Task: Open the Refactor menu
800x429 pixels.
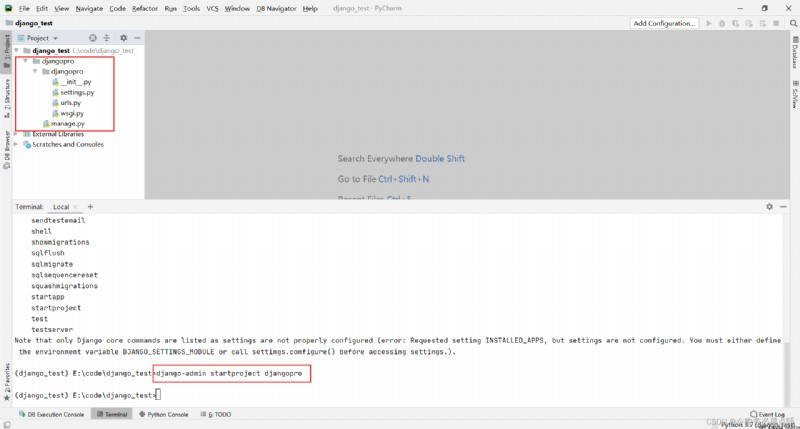Action: [145, 9]
